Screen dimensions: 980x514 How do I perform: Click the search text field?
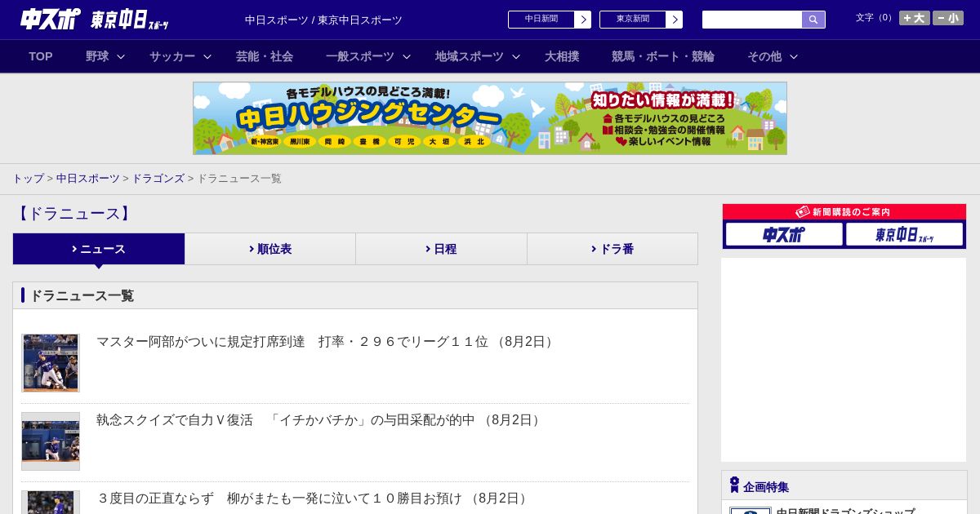752,20
